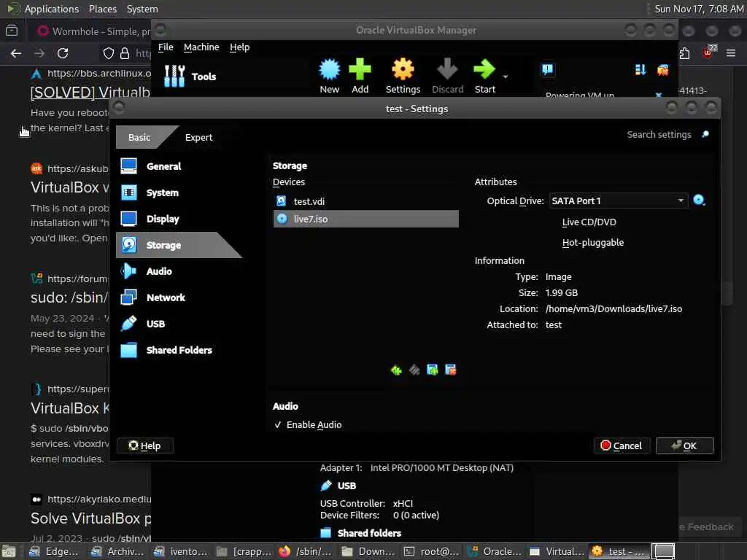Open the Display settings category
The height and width of the screenshot is (560, 747).
(x=179, y=219)
